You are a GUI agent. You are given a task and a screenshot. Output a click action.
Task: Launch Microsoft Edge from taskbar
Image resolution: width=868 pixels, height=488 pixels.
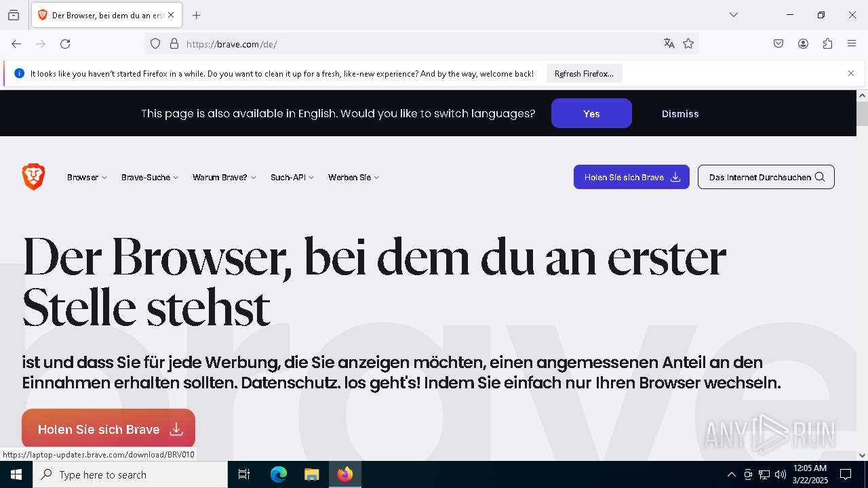[x=279, y=474]
